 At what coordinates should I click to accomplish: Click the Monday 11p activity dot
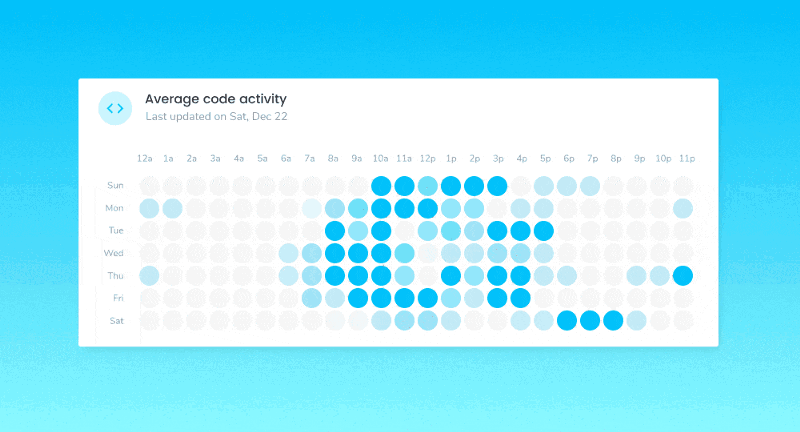click(x=683, y=208)
